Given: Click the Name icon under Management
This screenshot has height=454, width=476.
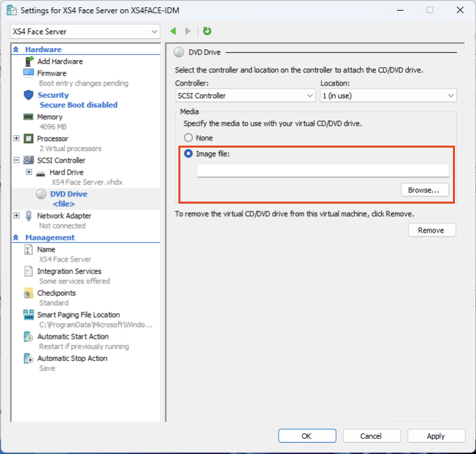Looking at the screenshot, I should coord(28,250).
